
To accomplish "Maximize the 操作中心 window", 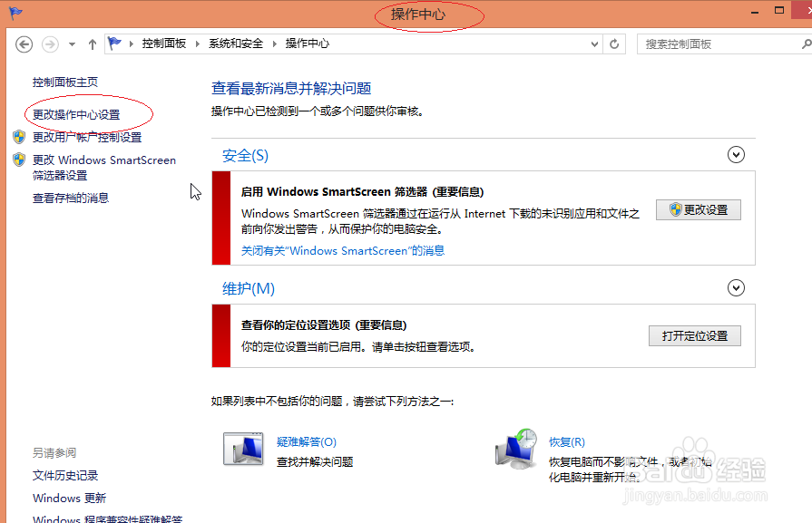I will point(778,10).
